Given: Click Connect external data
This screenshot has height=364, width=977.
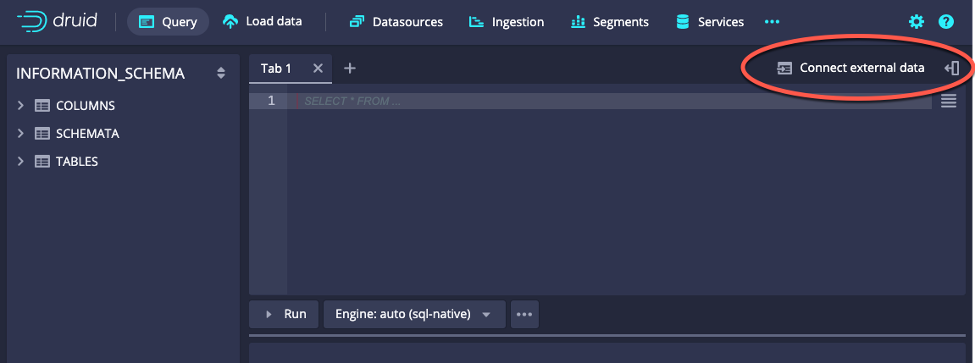Looking at the screenshot, I should (851, 68).
